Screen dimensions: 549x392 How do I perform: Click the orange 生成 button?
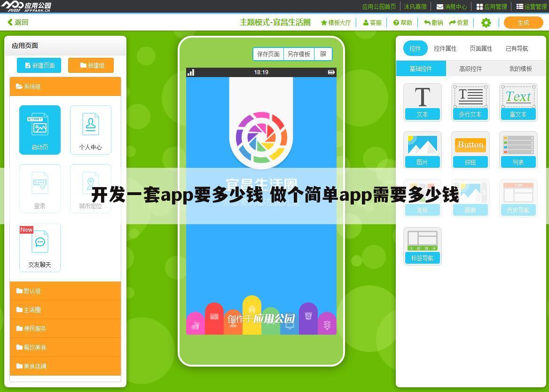tap(524, 23)
